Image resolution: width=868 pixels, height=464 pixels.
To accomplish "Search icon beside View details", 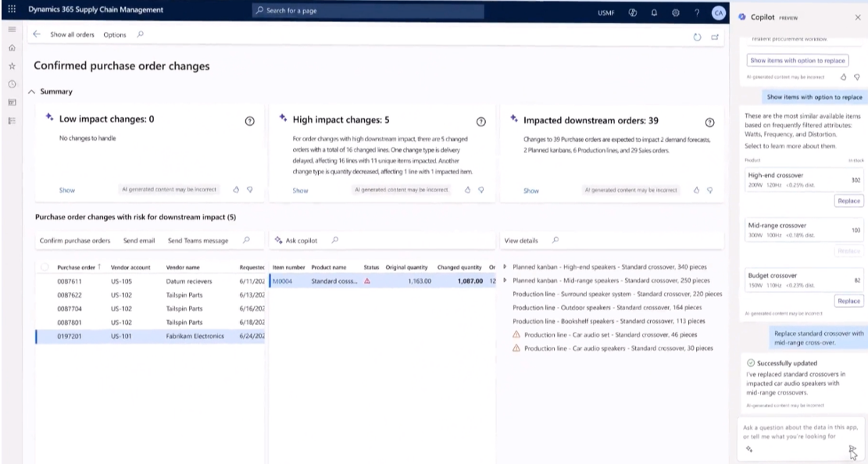I will pyautogui.click(x=555, y=240).
